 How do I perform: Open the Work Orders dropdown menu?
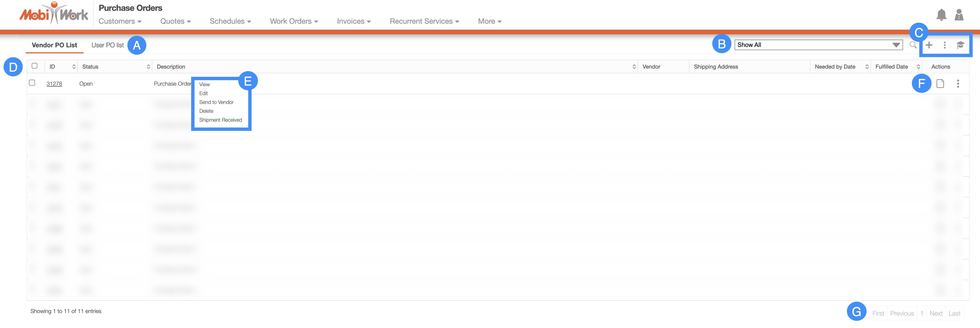click(x=294, y=21)
